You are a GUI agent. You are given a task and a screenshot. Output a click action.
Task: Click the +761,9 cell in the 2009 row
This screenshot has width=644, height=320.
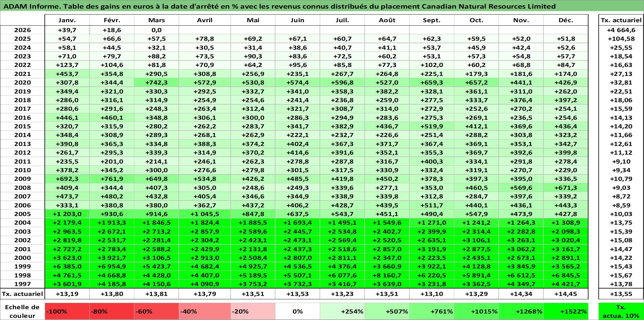[x=112, y=179]
